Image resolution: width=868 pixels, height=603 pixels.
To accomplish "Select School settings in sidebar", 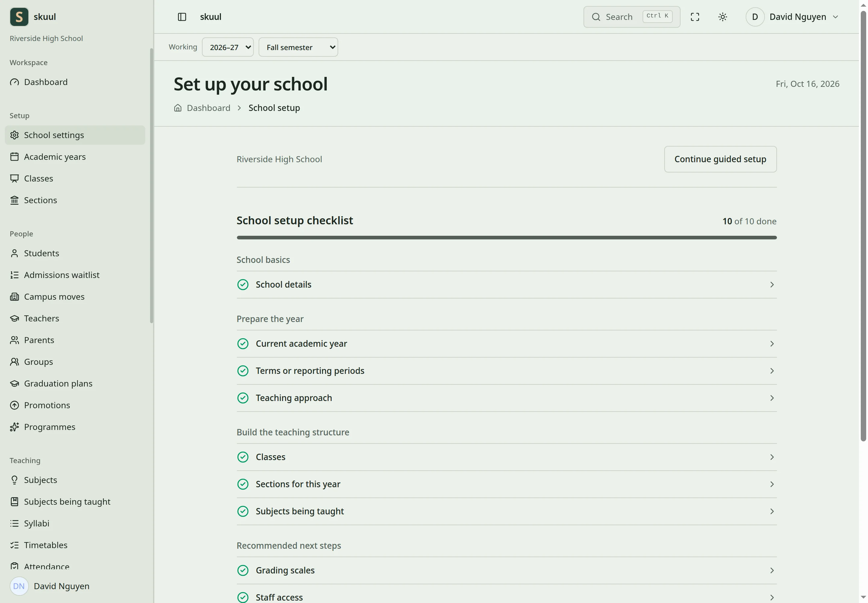I will point(75,135).
